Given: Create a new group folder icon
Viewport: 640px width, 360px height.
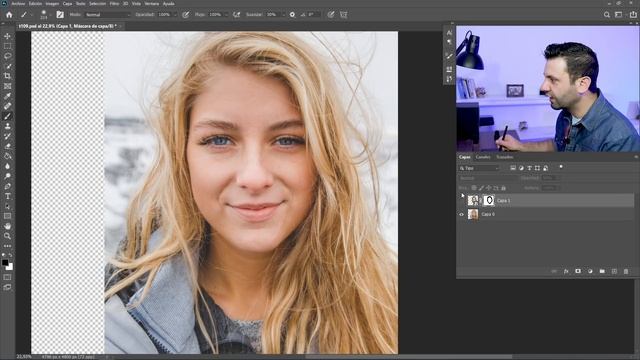Looking at the screenshot, I should pyautogui.click(x=602, y=271).
